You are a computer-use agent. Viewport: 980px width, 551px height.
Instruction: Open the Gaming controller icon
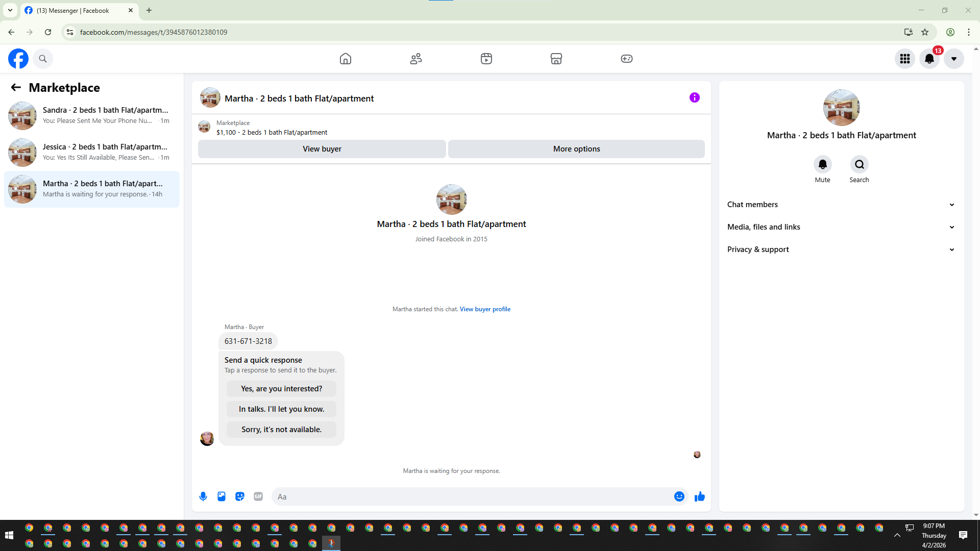pyautogui.click(x=627, y=59)
